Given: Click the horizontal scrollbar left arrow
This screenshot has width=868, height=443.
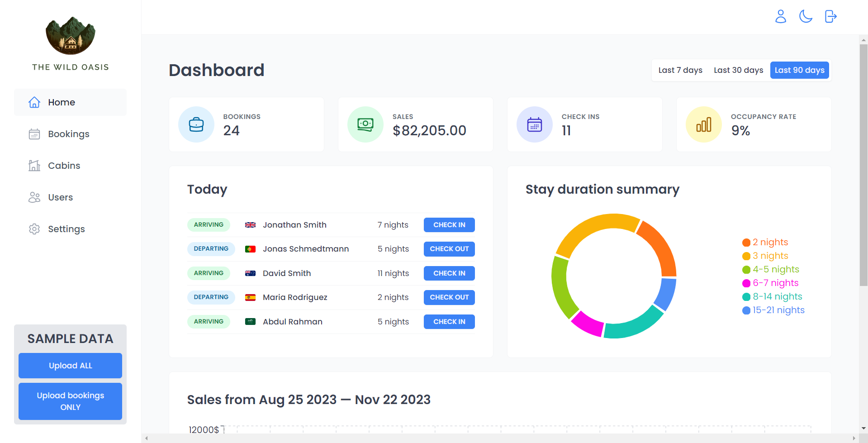Looking at the screenshot, I should (x=146, y=438).
